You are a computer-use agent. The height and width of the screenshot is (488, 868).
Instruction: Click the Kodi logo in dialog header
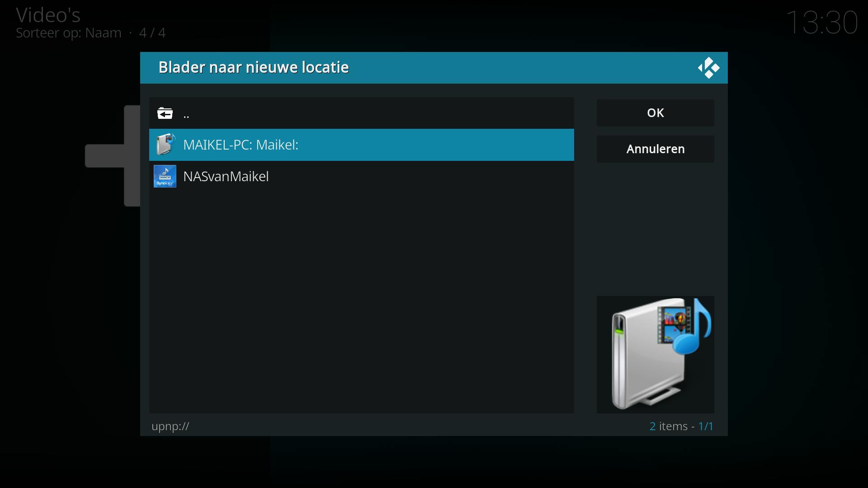[x=708, y=68]
